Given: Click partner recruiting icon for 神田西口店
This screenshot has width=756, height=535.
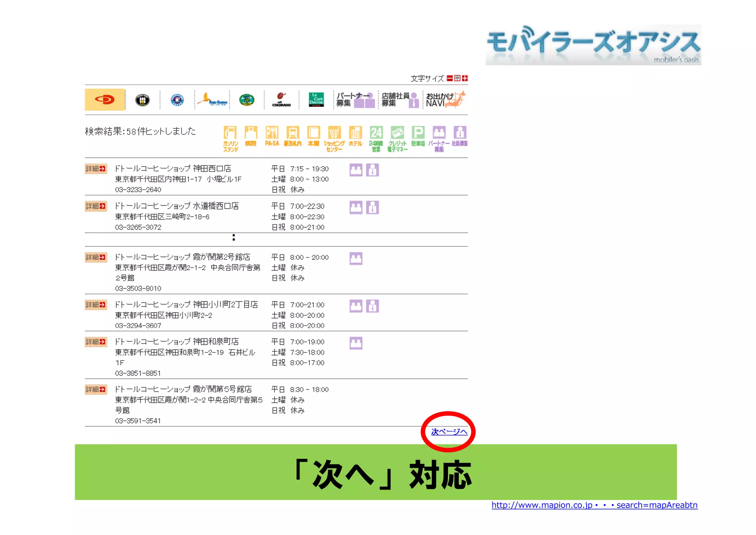Looking at the screenshot, I should click(356, 170).
